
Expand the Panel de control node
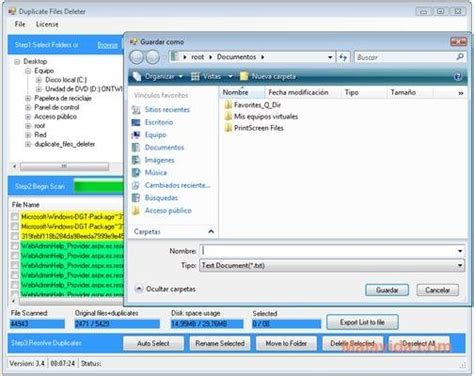(28, 107)
